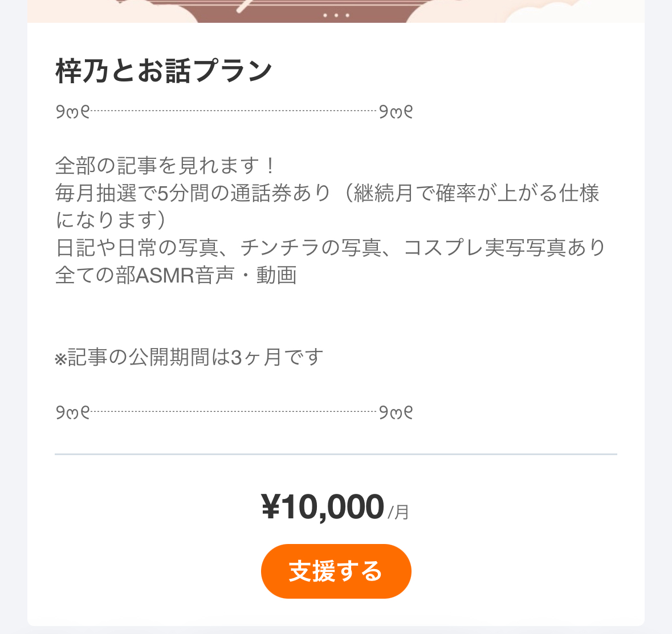Click the cloud decoration on banner's right

click(541, 11)
